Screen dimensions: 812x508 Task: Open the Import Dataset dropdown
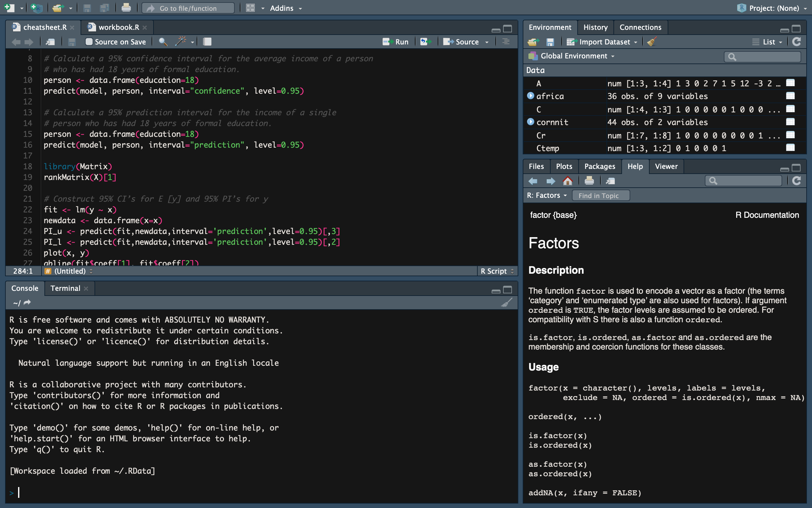point(602,42)
